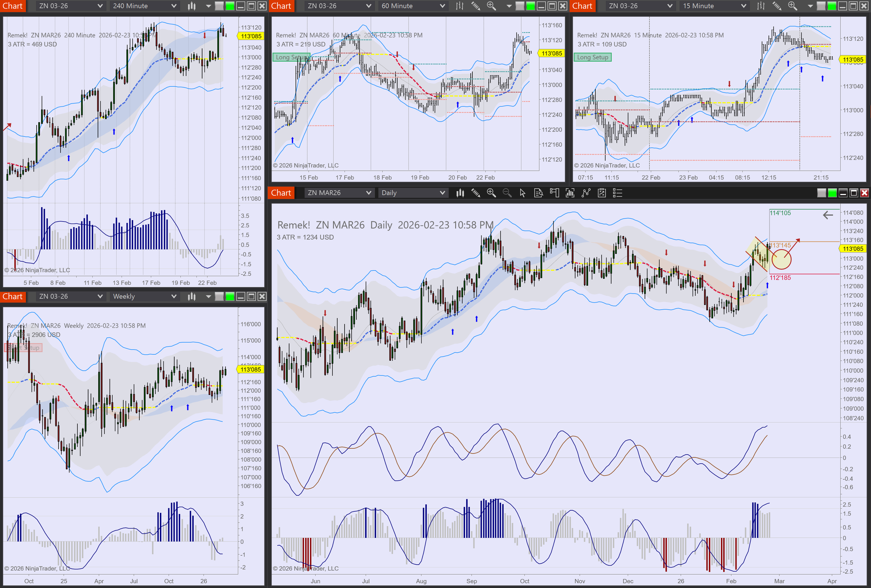Expand the Weekly interval dropdown
The width and height of the screenshot is (871, 588).
point(145,296)
